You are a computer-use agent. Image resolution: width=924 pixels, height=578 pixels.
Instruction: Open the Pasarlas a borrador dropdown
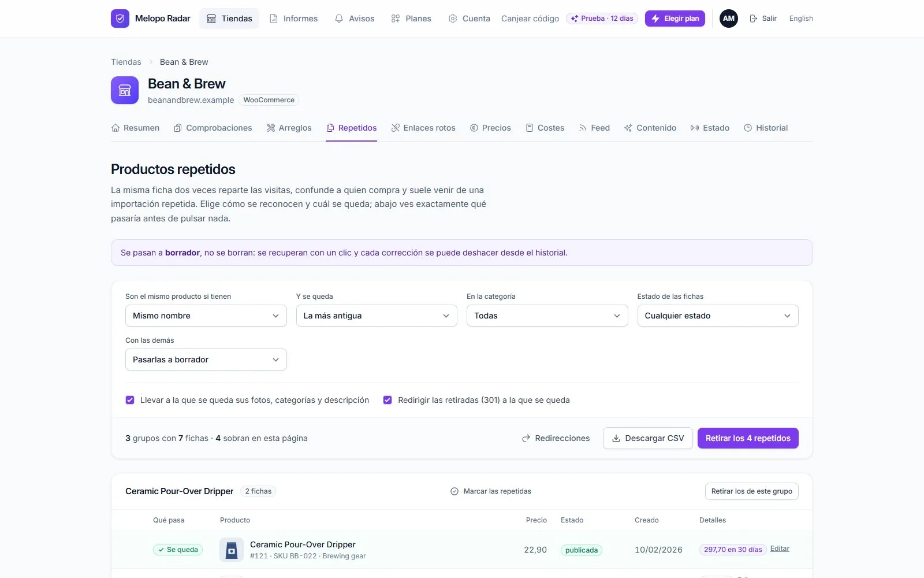[206, 360]
